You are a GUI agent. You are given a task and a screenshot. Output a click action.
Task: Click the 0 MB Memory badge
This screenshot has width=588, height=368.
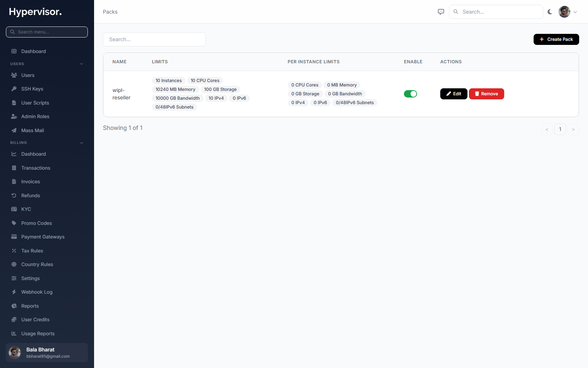(342, 85)
